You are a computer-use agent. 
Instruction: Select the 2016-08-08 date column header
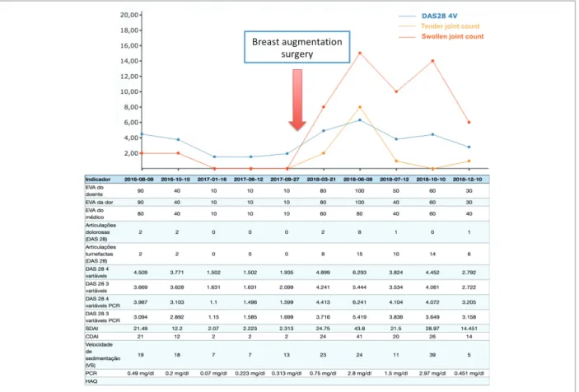pos(139,180)
